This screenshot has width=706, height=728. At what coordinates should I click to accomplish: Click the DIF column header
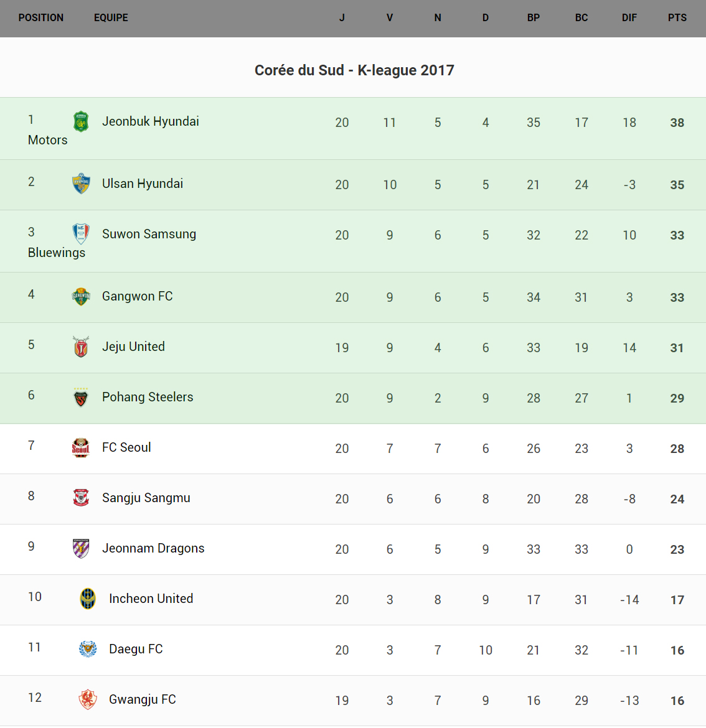[629, 17]
